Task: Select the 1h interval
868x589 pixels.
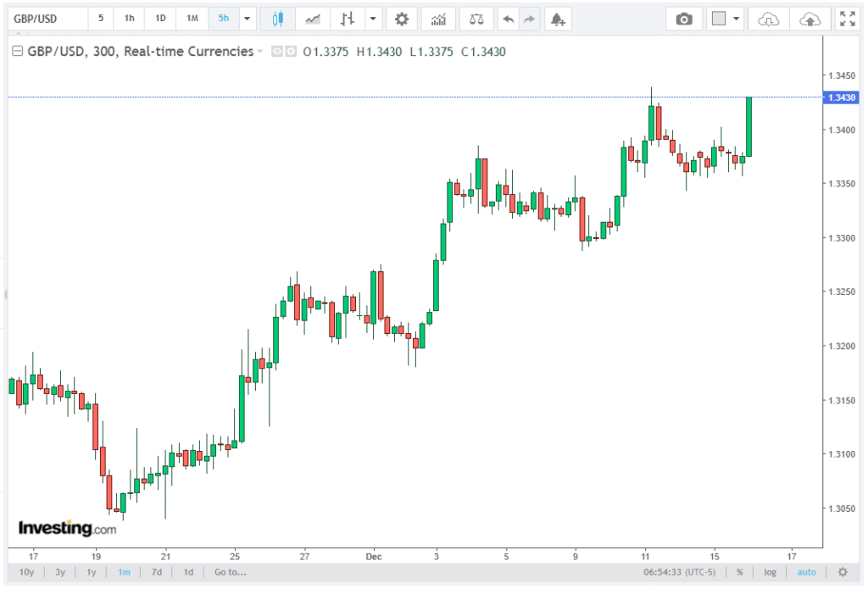Action: click(x=129, y=19)
